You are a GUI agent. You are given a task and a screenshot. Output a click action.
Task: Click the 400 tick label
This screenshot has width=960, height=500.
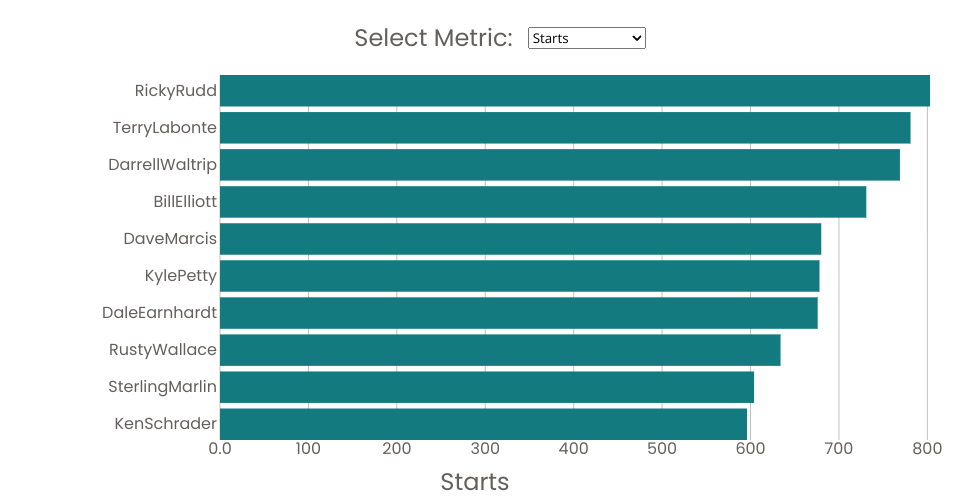[x=574, y=449]
